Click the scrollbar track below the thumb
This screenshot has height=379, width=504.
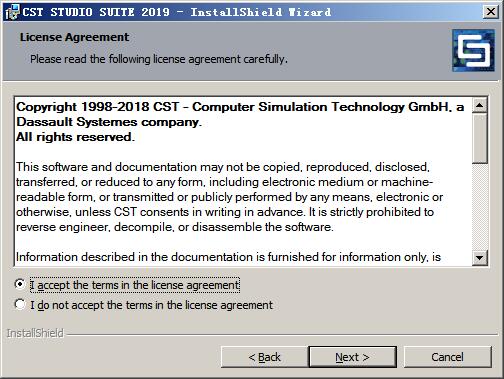tap(480, 207)
